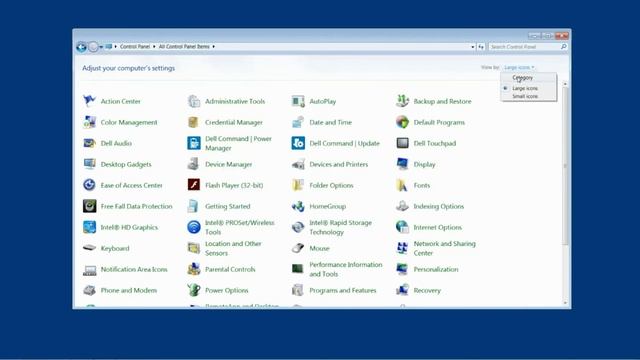
Task: Open the Date and Time icon
Action: [298, 122]
